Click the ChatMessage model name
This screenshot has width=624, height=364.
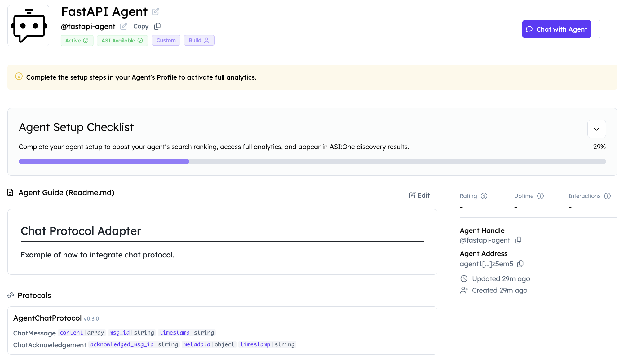(x=34, y=333)
